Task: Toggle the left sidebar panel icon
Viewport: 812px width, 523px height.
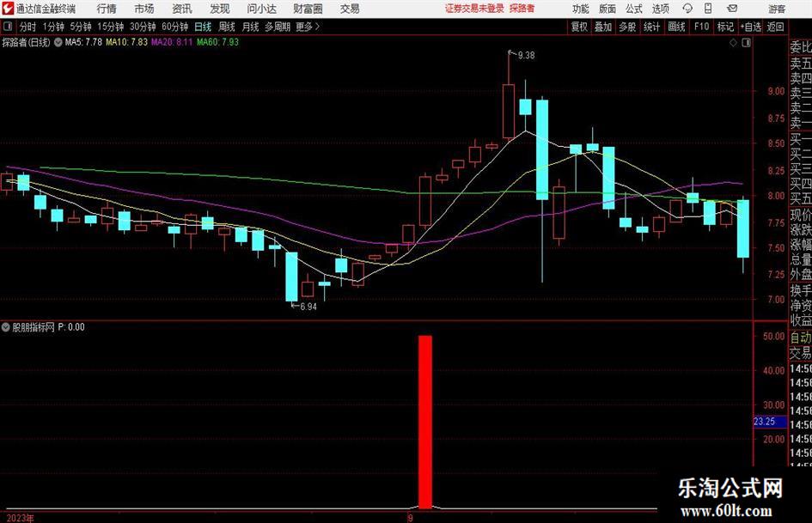Action: pos(7,27)
